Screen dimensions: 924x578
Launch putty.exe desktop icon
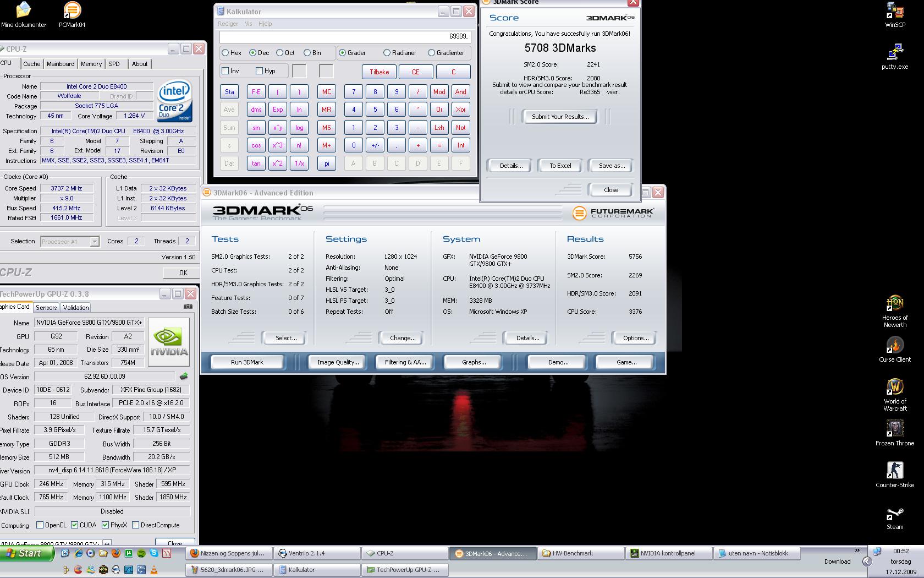point(895,57)
